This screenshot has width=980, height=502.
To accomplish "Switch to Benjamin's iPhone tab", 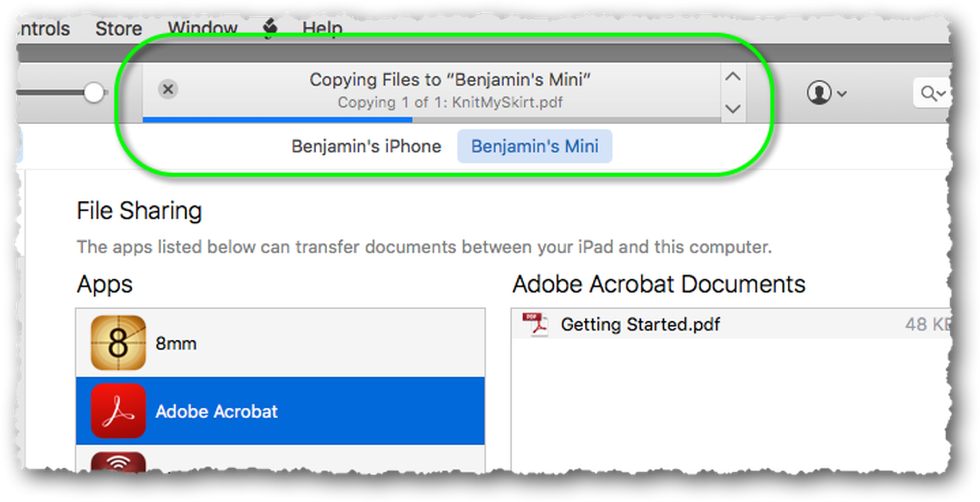I will 366,146.
